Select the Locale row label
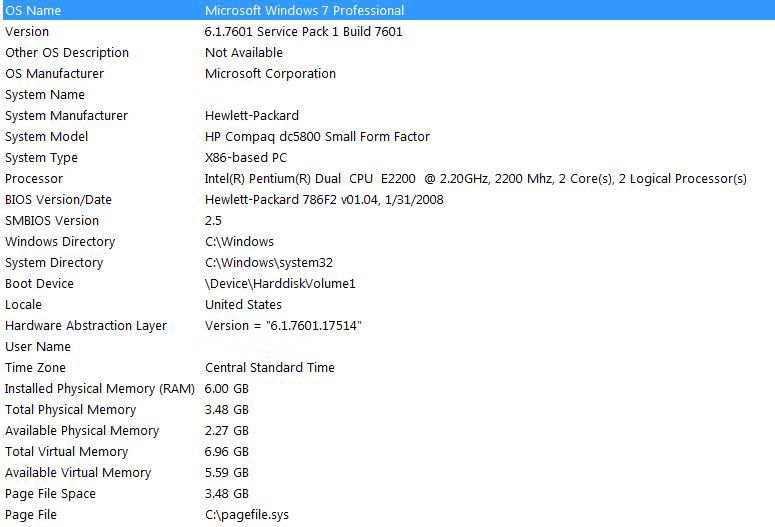The image size is (775, 527). (23, 305)
